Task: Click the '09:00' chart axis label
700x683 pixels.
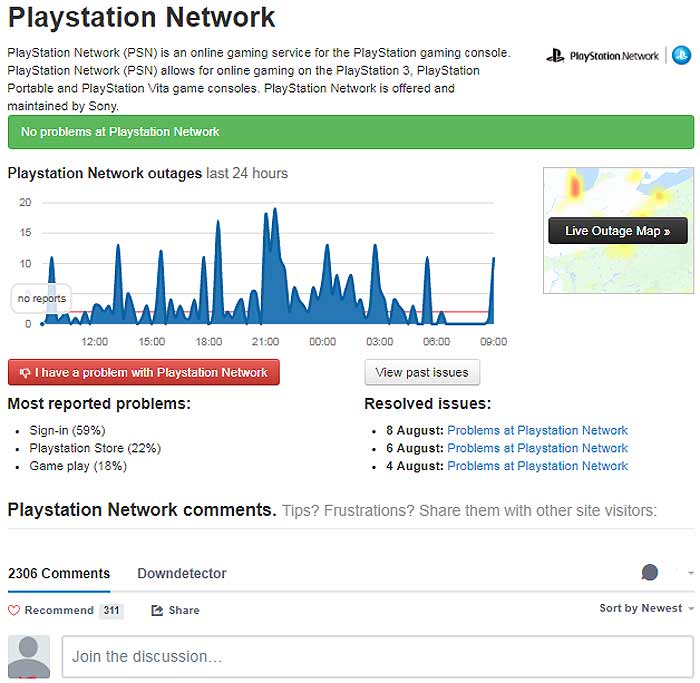Action: pos(493,342)
